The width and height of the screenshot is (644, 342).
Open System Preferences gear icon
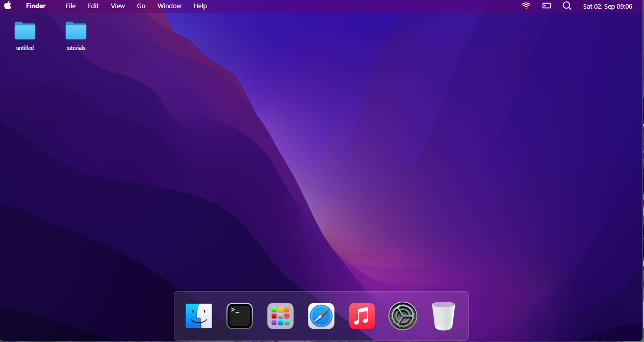(x=403, y=316)
